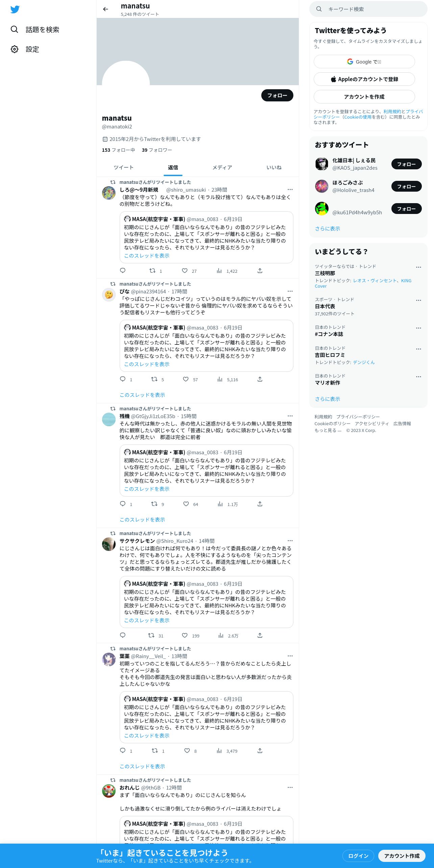Viewport: 434px width, 868px height.
Task: Open more options for 日本代表 trend
Action: [418, 300]
